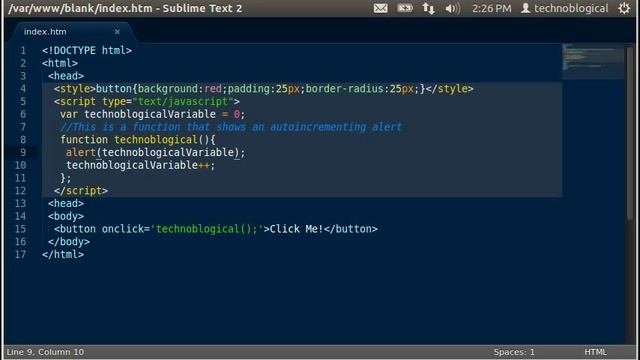This screenshot has height=360, width=640.
Task: Click the 'var technoblogicalVariable = 0;' line
Action: [153, 114]
